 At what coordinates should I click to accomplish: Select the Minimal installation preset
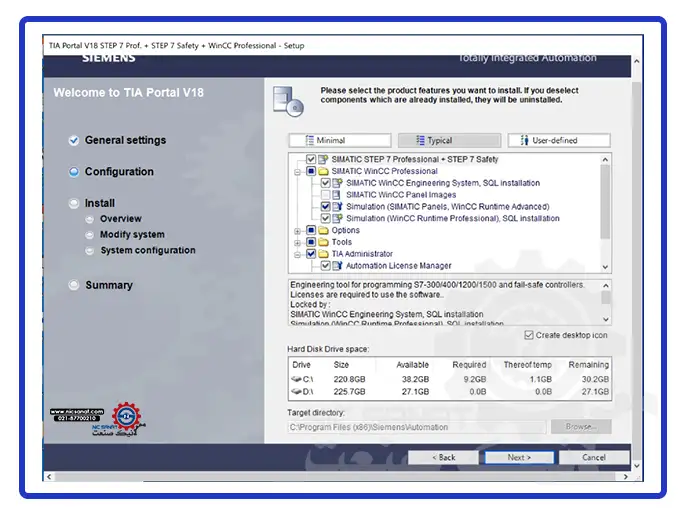tap(340, 140)
